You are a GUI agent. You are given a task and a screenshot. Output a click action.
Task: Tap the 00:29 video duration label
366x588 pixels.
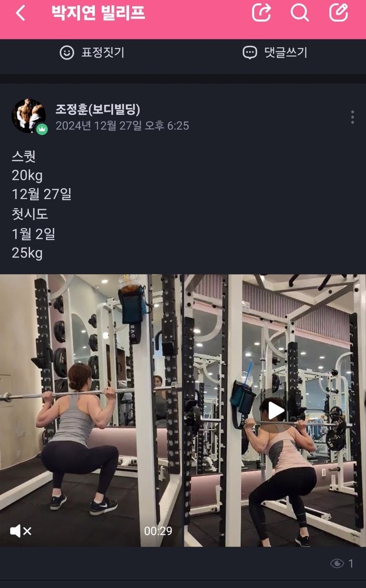[158, 531]
